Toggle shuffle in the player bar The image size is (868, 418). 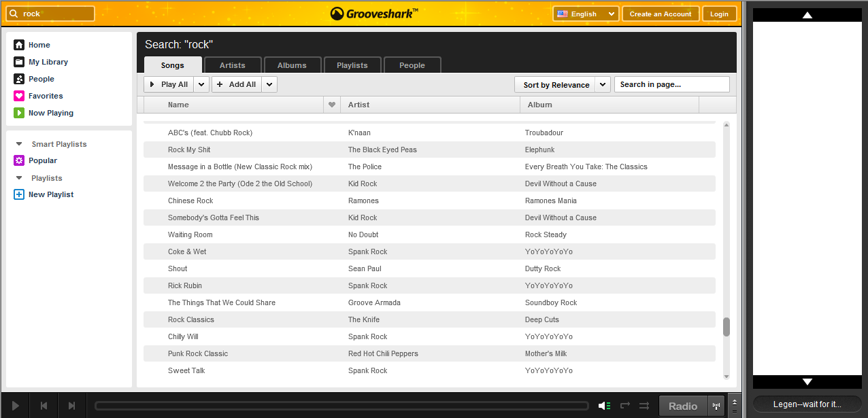click(x=644, y=406)
